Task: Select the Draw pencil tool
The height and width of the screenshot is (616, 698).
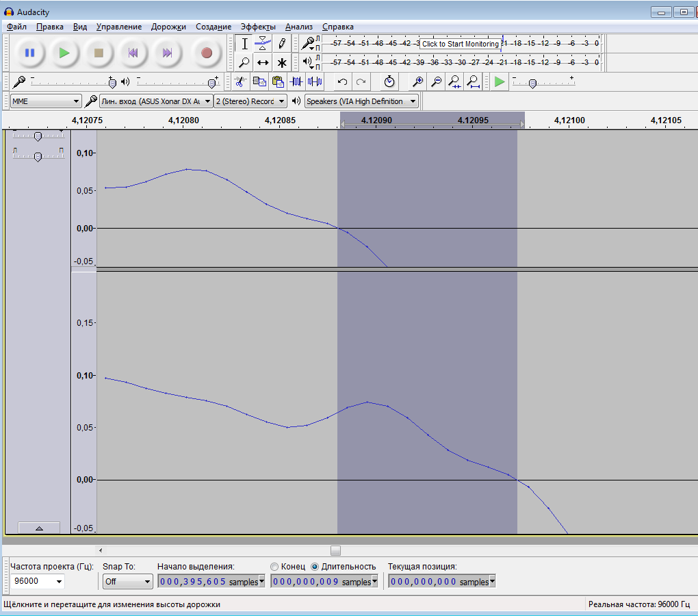Action: tap(281, 44)
